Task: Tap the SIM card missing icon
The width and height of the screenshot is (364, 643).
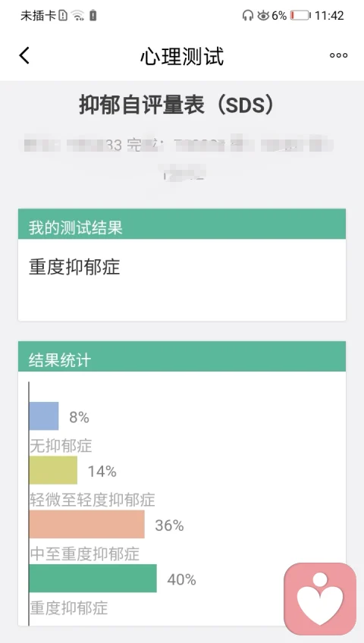Action: 63,16
